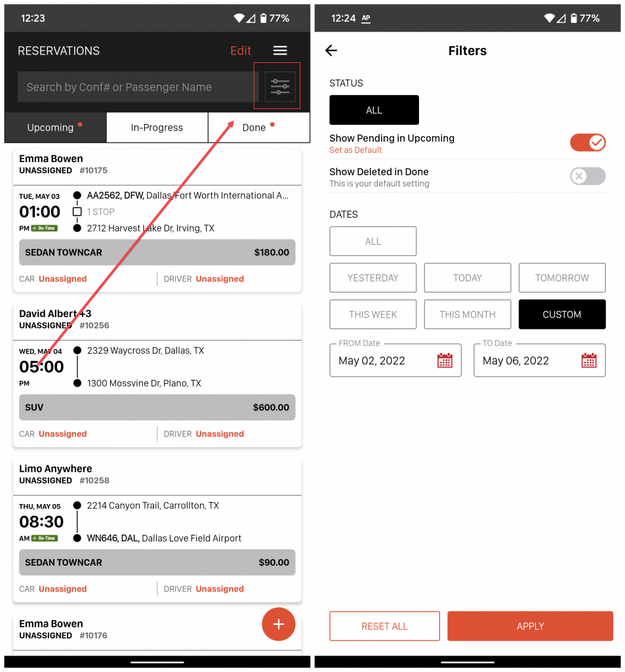Switch to the In-Progress tab
This screenshot has height=672, width=625.
[x=157, y=127]
